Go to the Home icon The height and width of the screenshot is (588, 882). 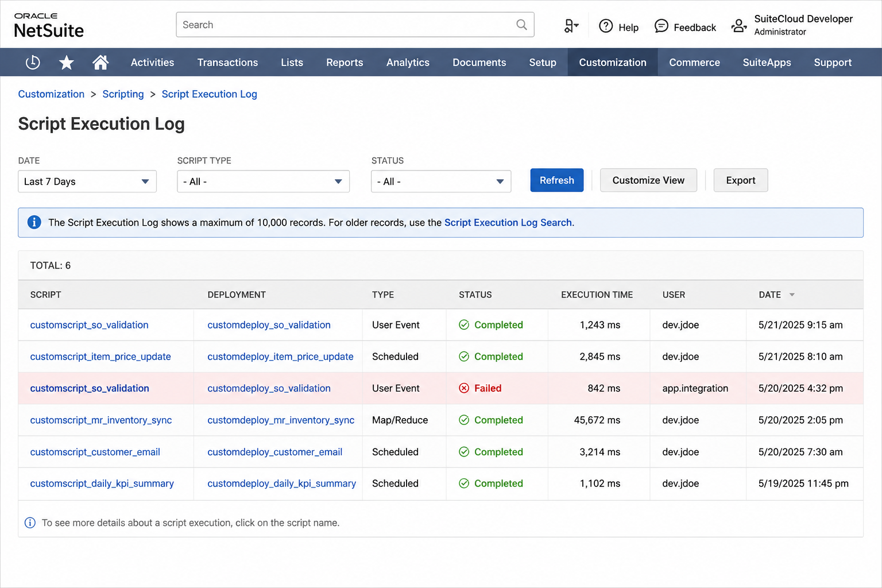coord(100,62)
